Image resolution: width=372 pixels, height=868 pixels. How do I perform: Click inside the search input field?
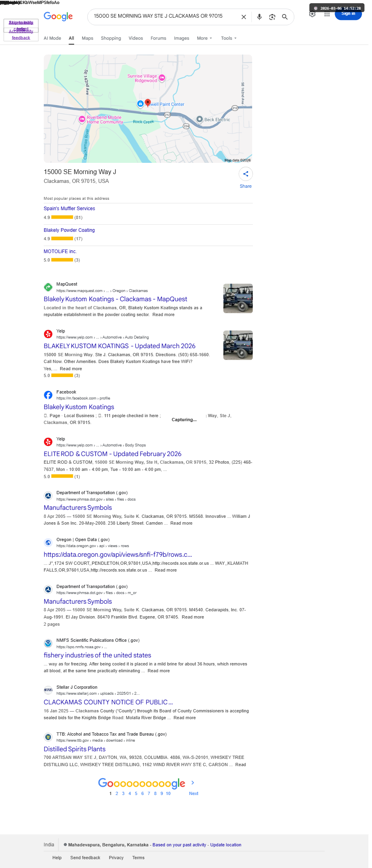164,16
